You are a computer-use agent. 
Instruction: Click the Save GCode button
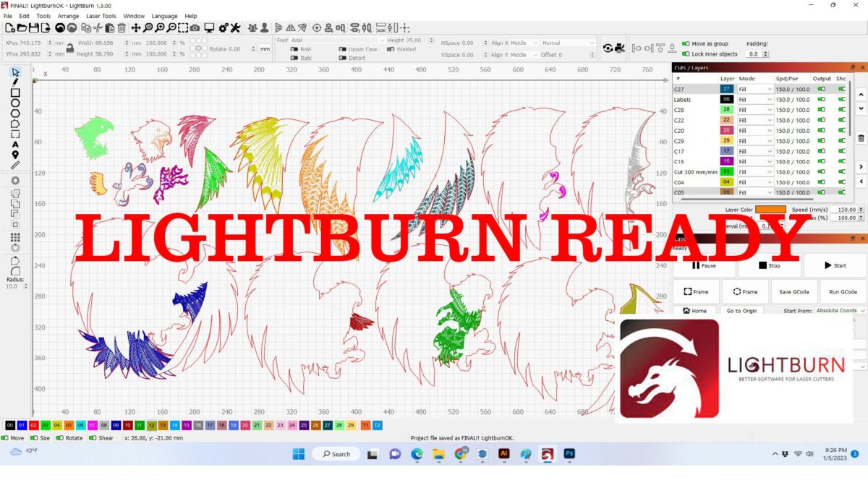794,292
